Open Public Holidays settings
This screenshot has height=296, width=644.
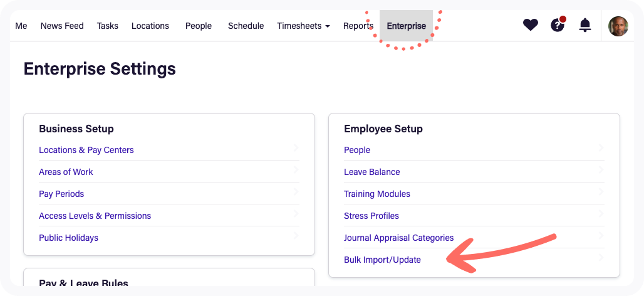(x=68, y=238)
